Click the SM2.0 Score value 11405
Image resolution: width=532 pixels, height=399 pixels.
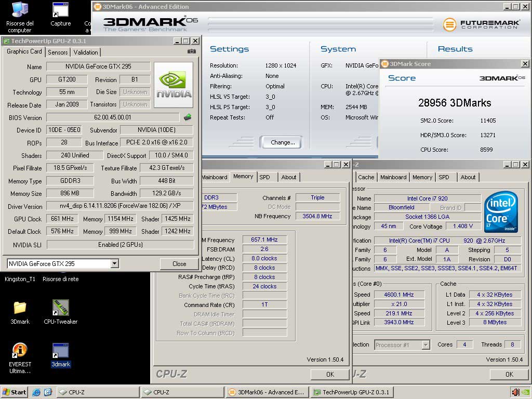coord(488,121)
